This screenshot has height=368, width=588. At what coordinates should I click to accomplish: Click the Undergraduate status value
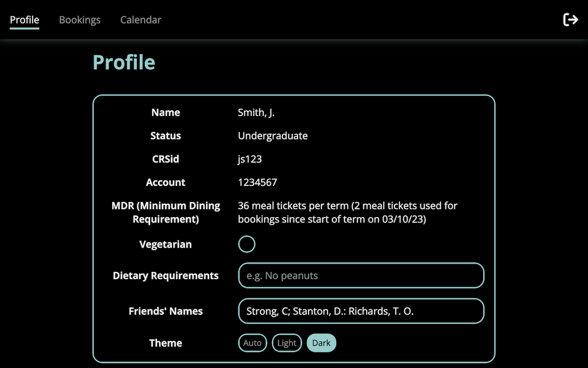tap(273, 136)
